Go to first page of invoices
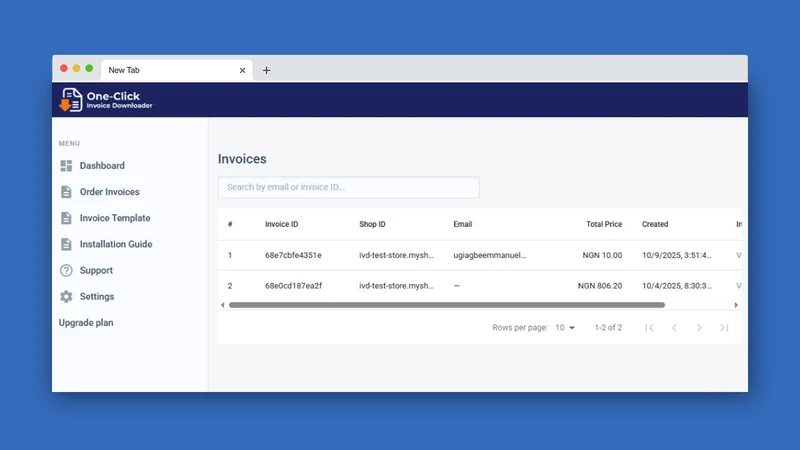 (x=649, y=328)
